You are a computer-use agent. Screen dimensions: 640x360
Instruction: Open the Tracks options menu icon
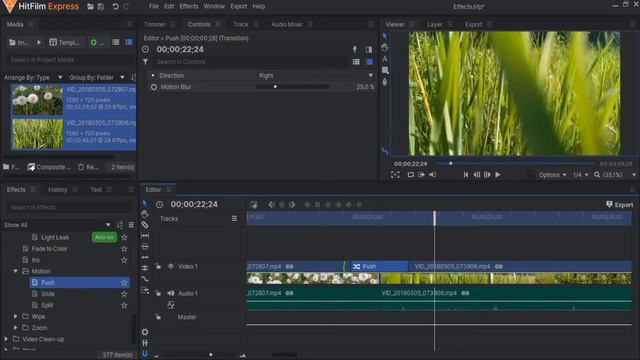[x=234, y=219]
